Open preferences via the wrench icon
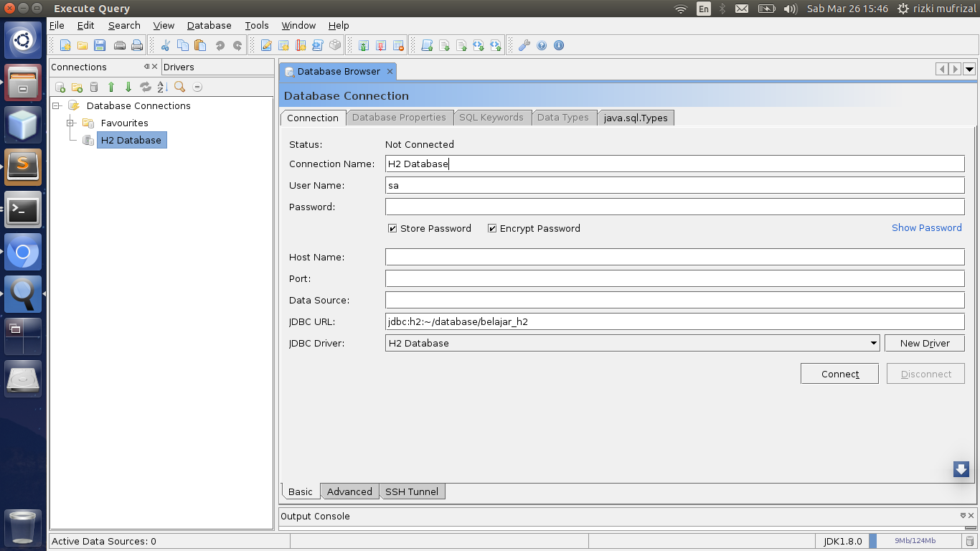 (x=524, y=45)
